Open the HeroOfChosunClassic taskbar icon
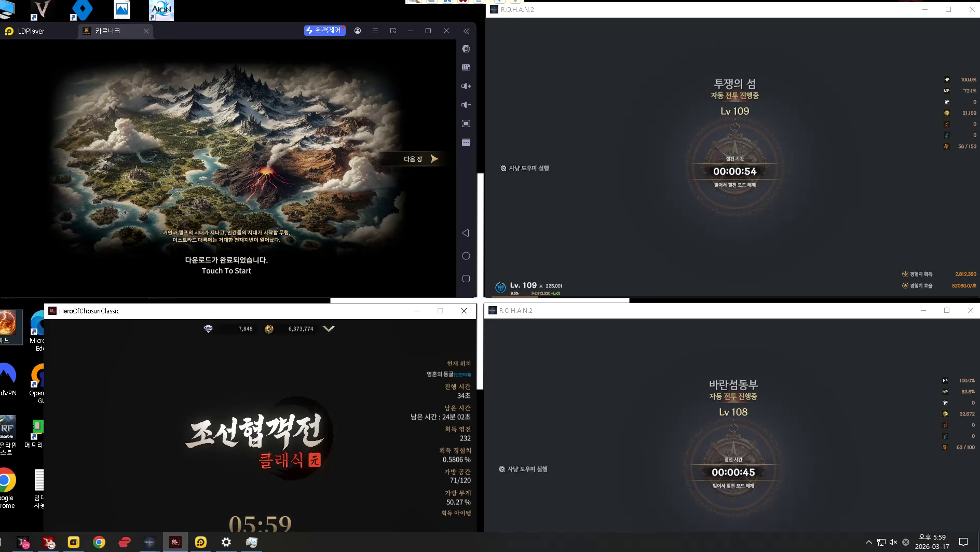This screenshot has width=980, height=552. click(175, 542)
